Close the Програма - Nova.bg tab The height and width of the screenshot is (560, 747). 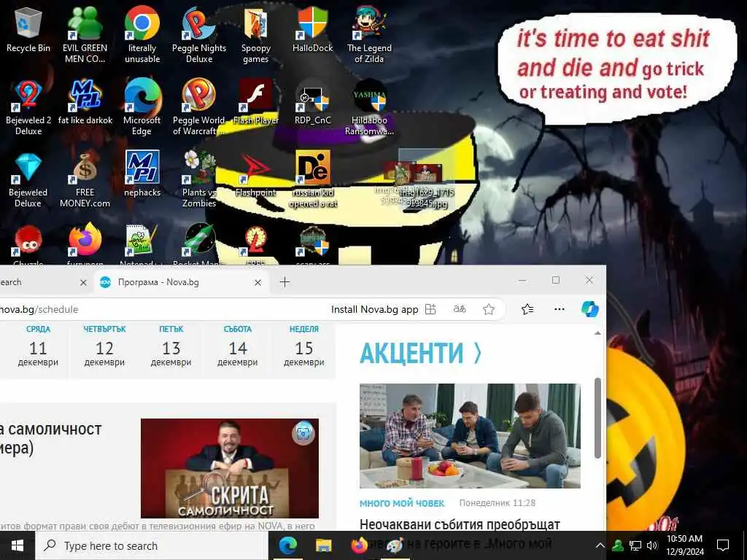point(258,282)
